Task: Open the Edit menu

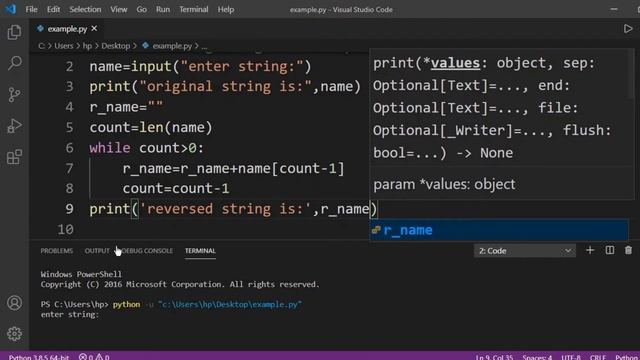Action: pos(53,9)
